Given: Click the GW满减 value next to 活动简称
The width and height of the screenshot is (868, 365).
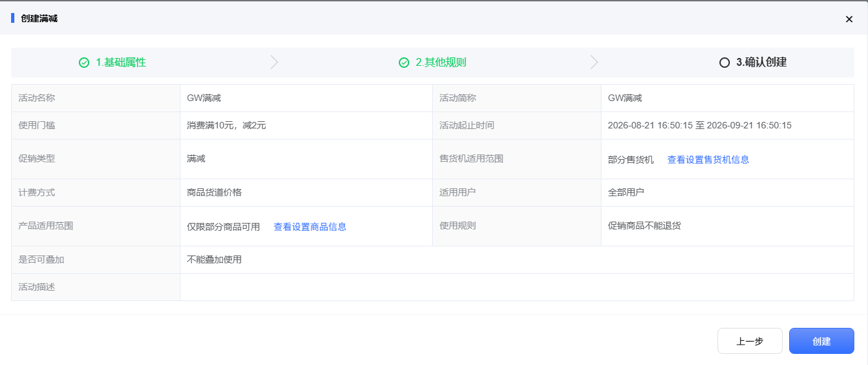Looking at the screenshot, I should [625, 98].
